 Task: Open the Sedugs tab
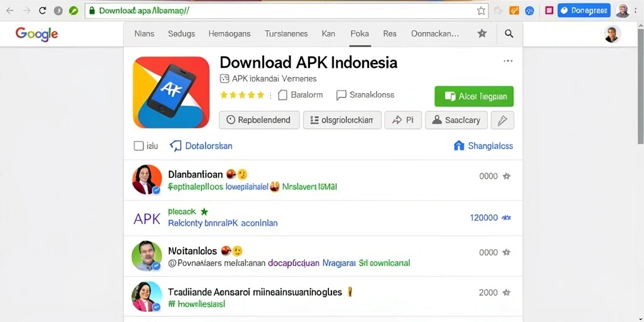click(182, 34)
